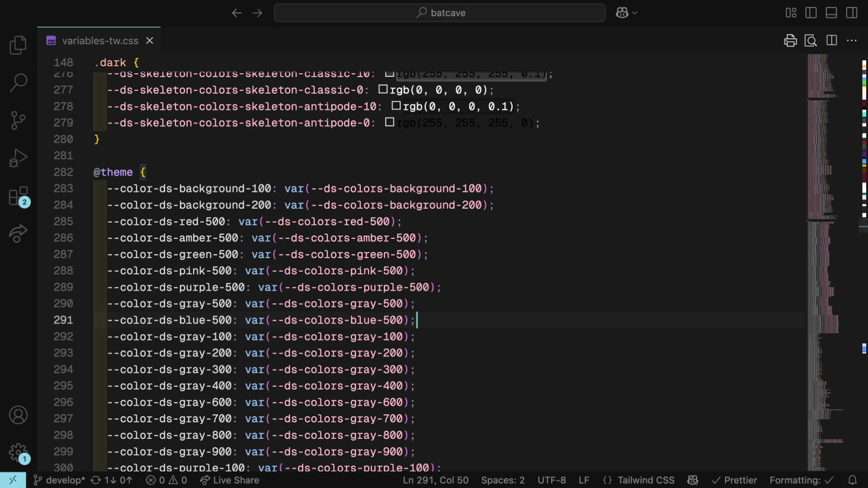Open Customize Layout icon
Screen dimensions: 868x488
point(791,13)
